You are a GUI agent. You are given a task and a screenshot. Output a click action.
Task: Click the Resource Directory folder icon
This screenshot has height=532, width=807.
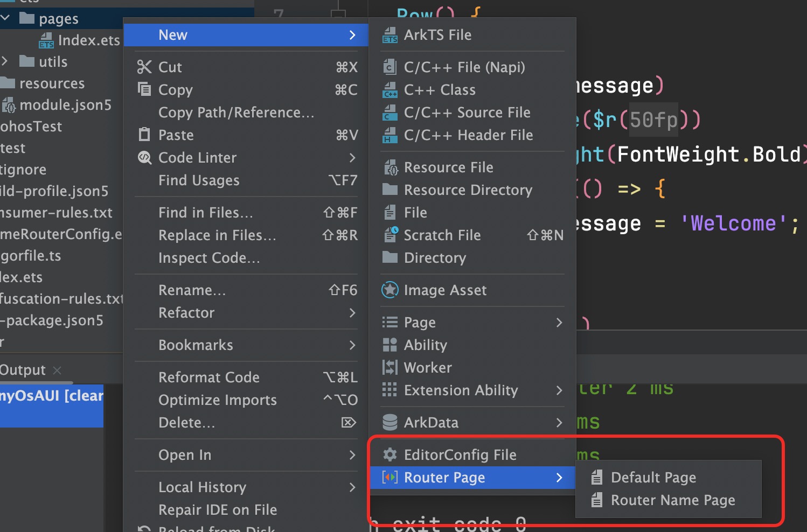390,190
